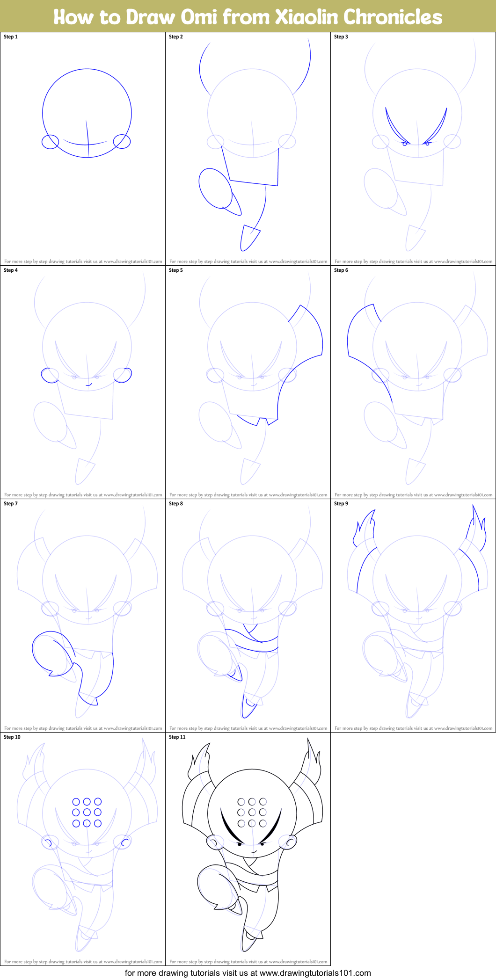Click the Step 1 head circle drawing
Screen dimensions: 496x980
(87, 113)
